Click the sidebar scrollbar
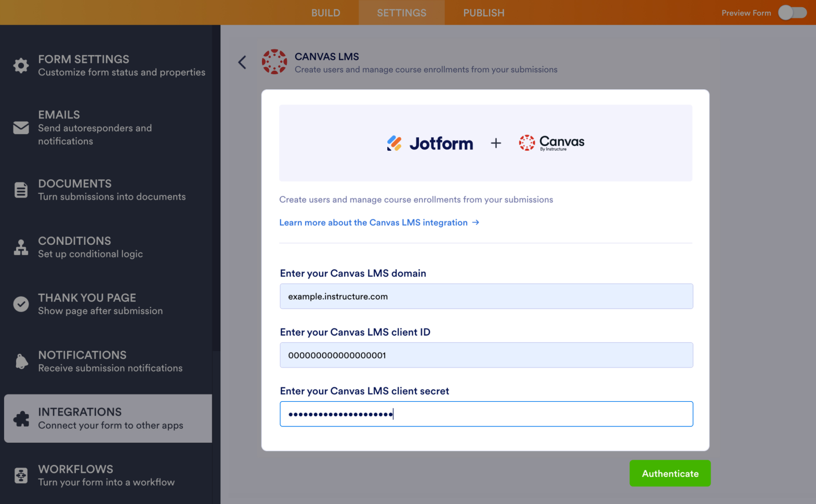Viewport: 816px width, 504px height. (216, 187)
